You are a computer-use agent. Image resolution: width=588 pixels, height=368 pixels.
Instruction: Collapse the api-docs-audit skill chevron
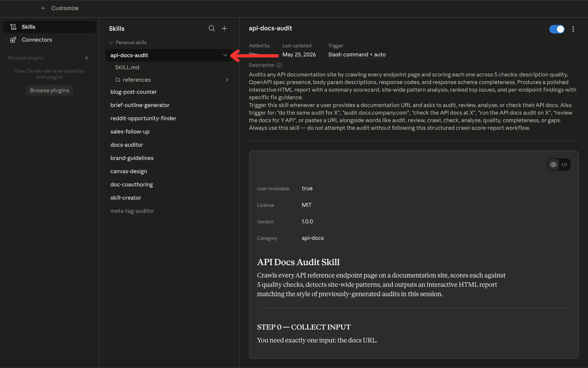point(225,55)
